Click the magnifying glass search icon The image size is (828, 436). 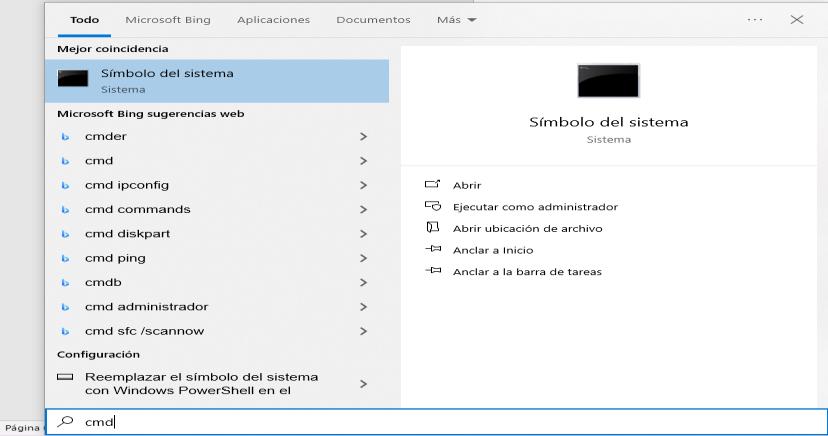(65, 421)
